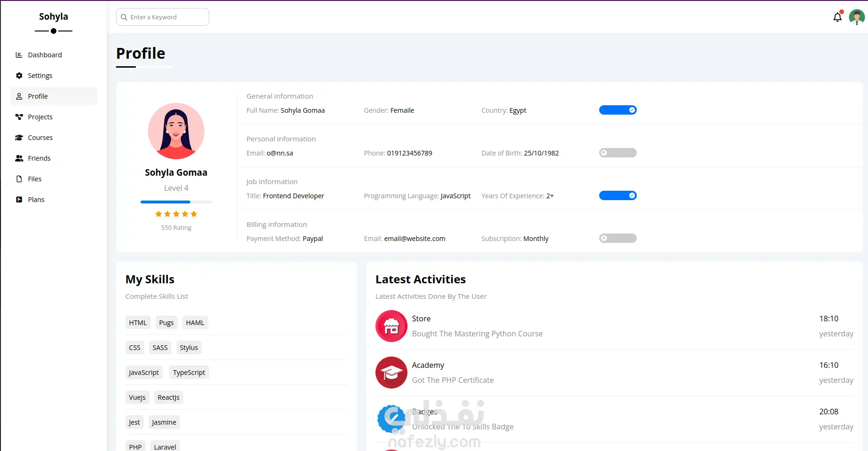Click the email address o@nn.sa
868x451 pixels.
point(280,153)
